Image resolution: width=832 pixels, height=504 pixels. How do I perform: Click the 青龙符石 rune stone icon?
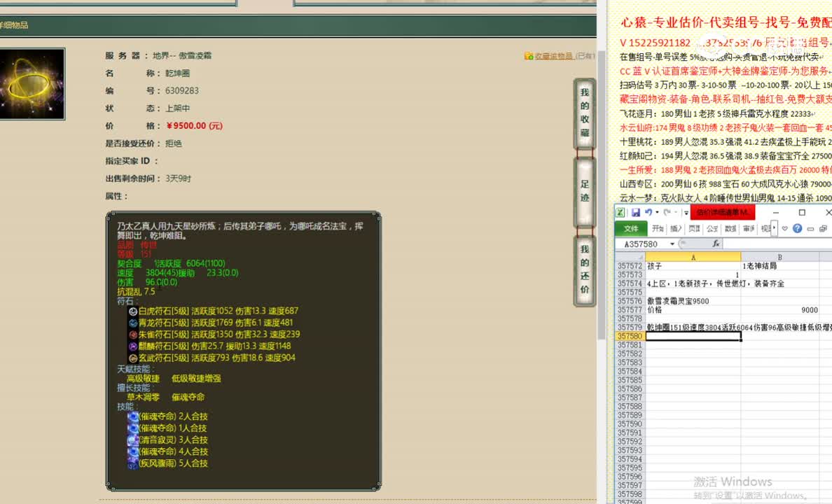133,324
